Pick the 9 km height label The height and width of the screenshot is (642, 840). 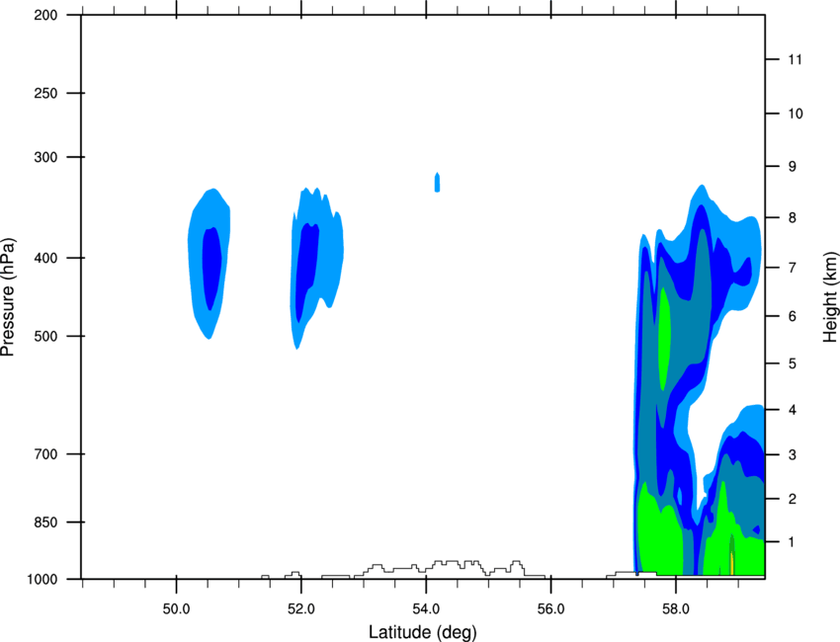(x=793, y=167)
